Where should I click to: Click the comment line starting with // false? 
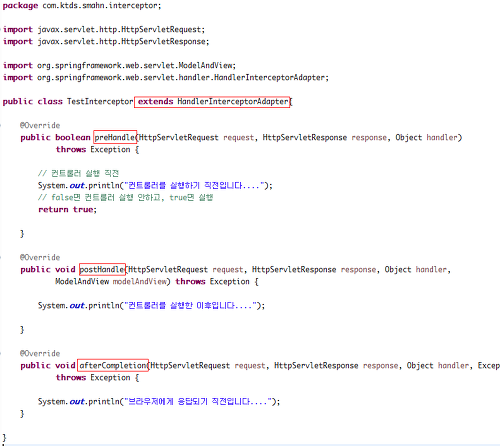pyautogui.click(x=125, y=197)
